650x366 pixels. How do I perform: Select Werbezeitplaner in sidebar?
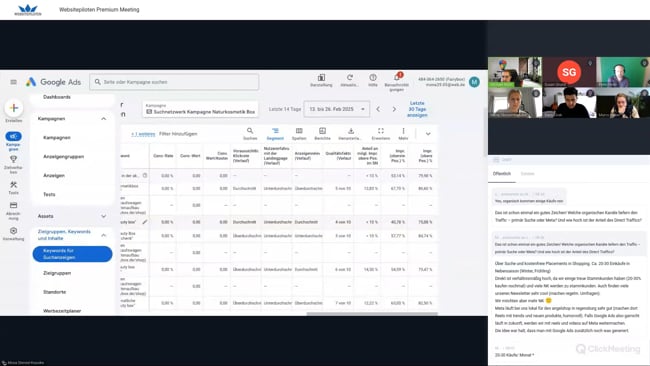62,311
